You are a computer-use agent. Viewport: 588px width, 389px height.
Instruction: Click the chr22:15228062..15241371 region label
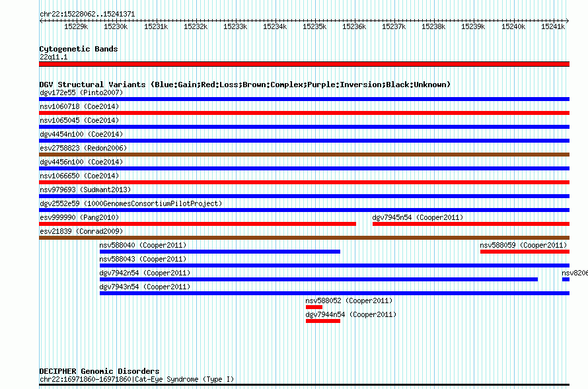[87, 15]
